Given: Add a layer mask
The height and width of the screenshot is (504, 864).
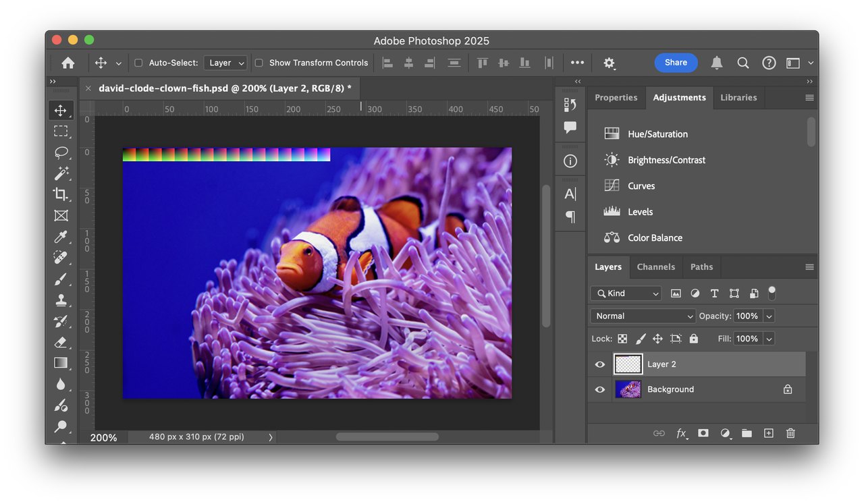Looking at the screenshot, I should tap(703, 433).
